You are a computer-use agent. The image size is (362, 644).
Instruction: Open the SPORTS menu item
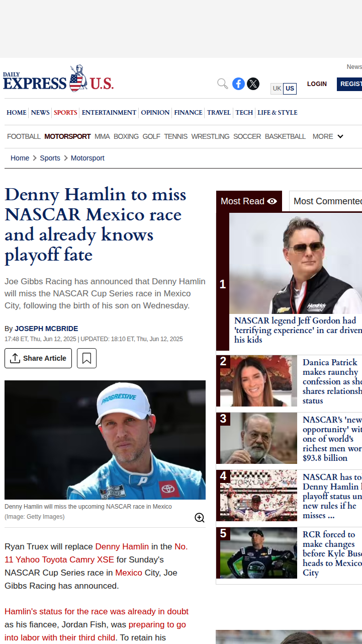[65, 112]
